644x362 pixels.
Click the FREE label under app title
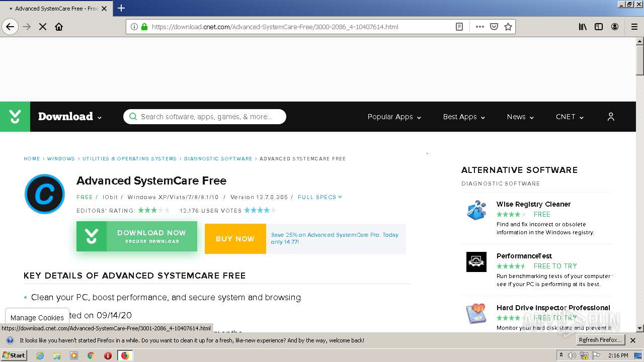pyautogui.click(x=85, y=197)
